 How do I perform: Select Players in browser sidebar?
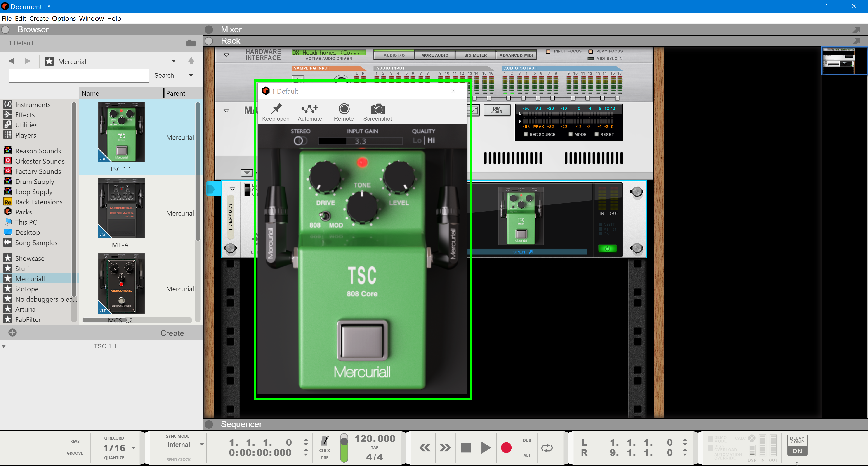click(25, 135)
